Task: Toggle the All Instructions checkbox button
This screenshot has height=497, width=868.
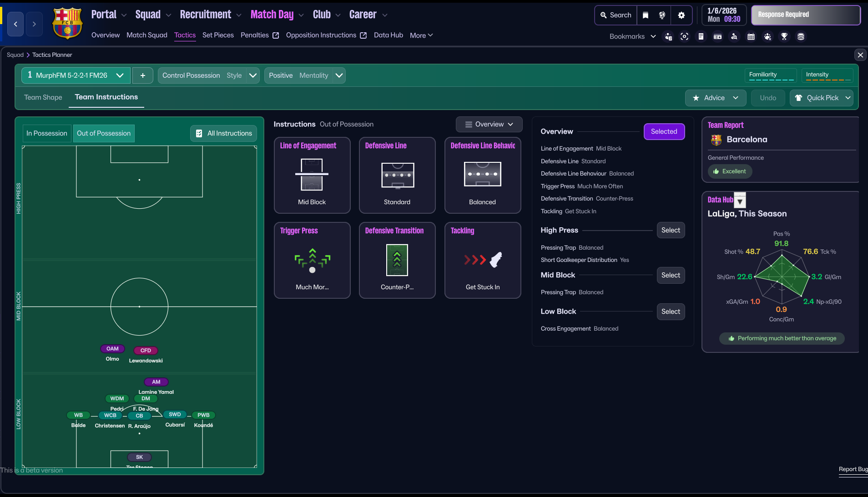Action: 223,133
